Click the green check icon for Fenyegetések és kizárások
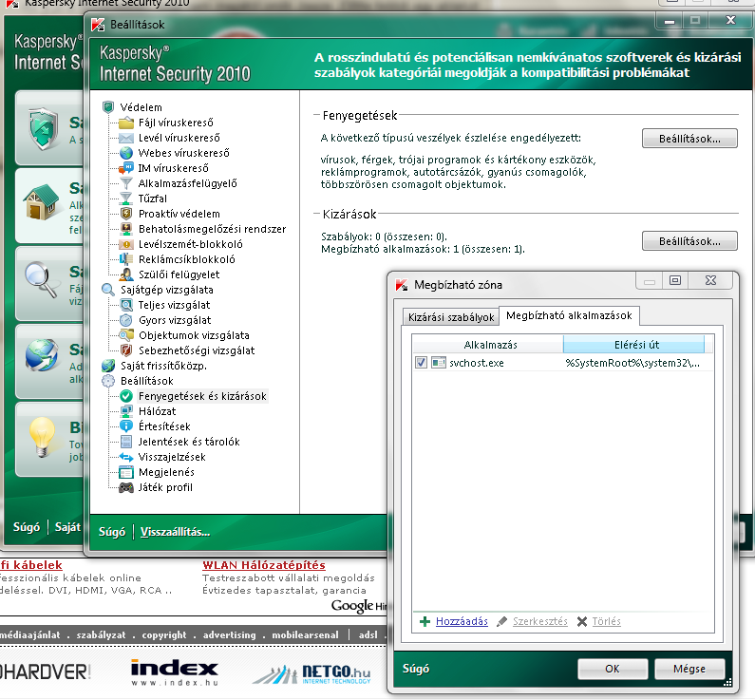The height and width of the screenshot is (700, 755). [x=126, y=396]
